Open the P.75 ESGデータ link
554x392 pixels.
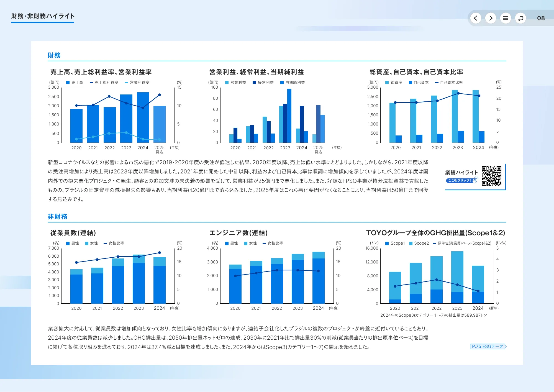pos(487,346)
